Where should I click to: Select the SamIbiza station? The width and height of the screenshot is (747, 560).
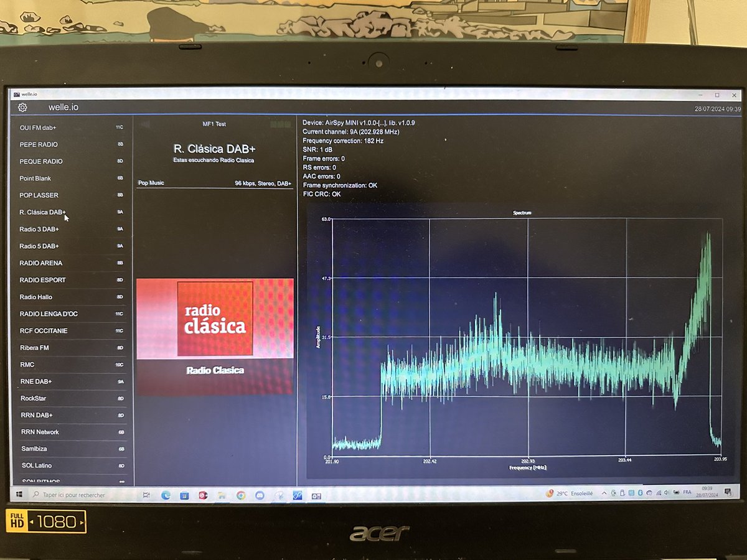(x=72, y=449)
